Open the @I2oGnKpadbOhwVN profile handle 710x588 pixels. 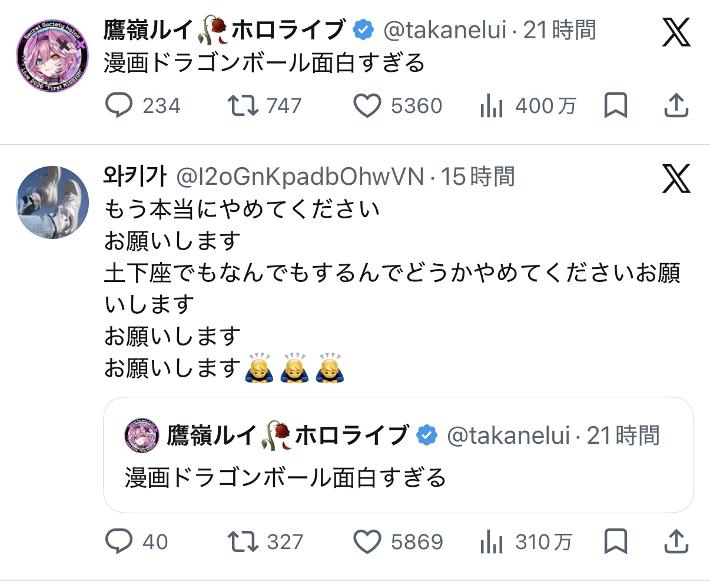click(300, 176)
